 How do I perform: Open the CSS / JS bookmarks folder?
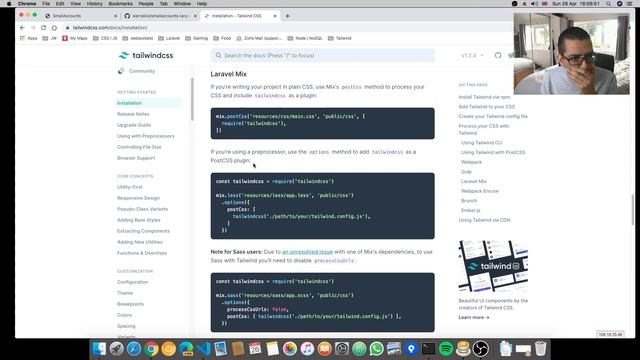point(105,38)
